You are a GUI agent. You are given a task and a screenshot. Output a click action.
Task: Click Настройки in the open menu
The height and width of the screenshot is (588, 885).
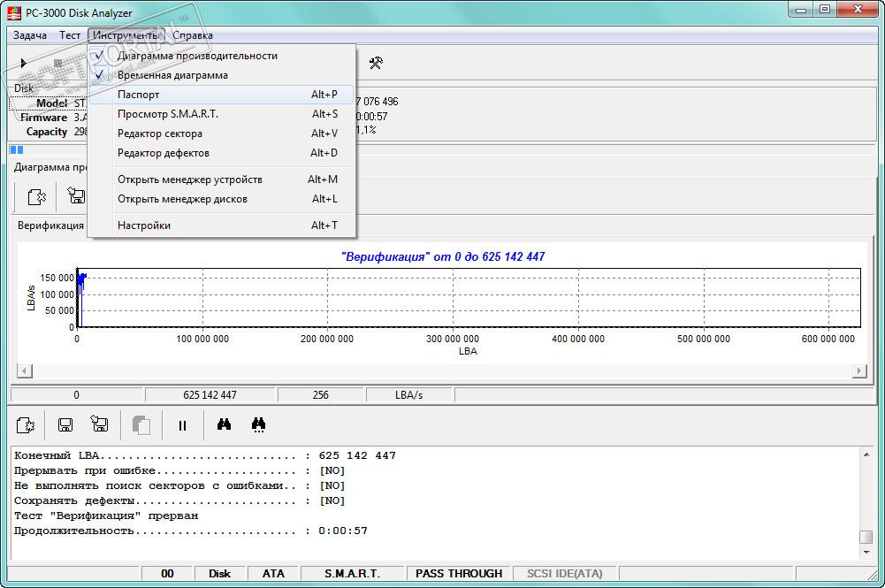coord(144,225)
